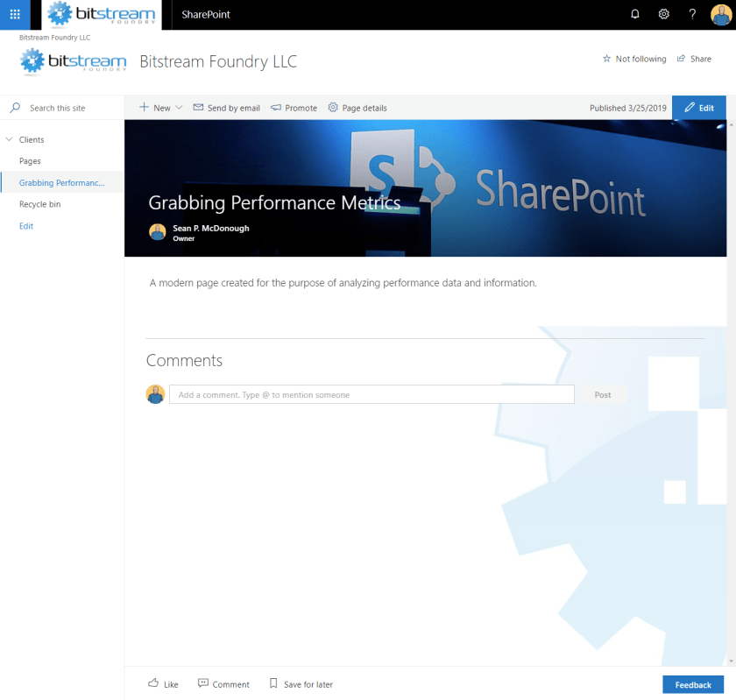Open Page details
736x700 pixels.
(x=357, y=108)
